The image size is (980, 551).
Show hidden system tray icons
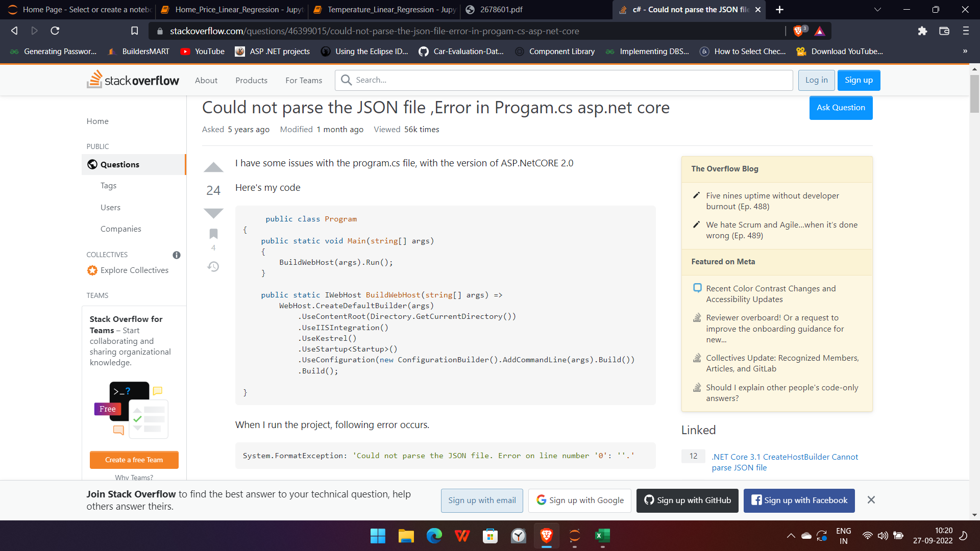(x=791, y=536)
